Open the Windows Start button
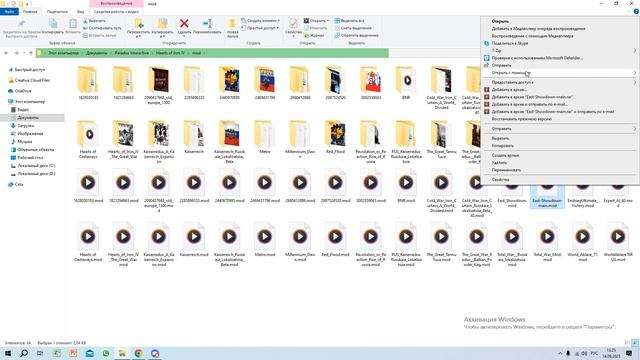The height and width of the screenshot is (360, 640). [x=8, y=353]
